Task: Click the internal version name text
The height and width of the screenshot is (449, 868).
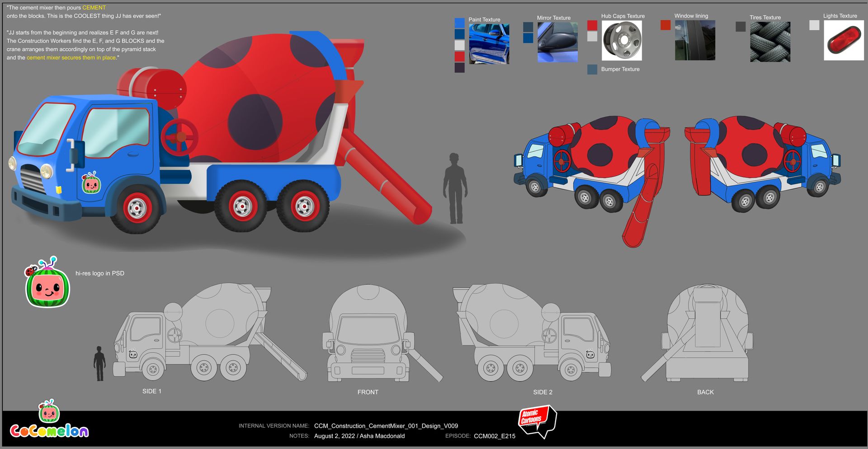Action: point(386,426)
